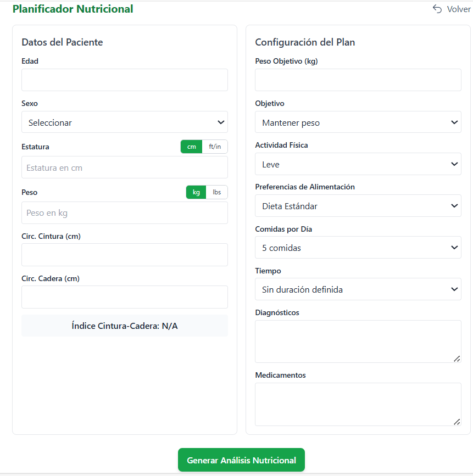
Task: Expand the Objetivo dropdown
Action: (358, 122)
